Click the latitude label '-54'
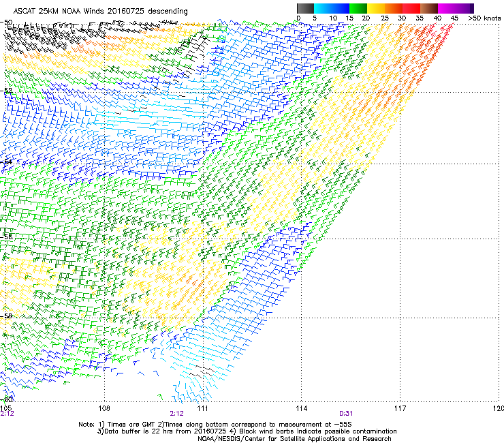This screenshot has height=443, width=504. pyautogui.click(x=6, y=162)
